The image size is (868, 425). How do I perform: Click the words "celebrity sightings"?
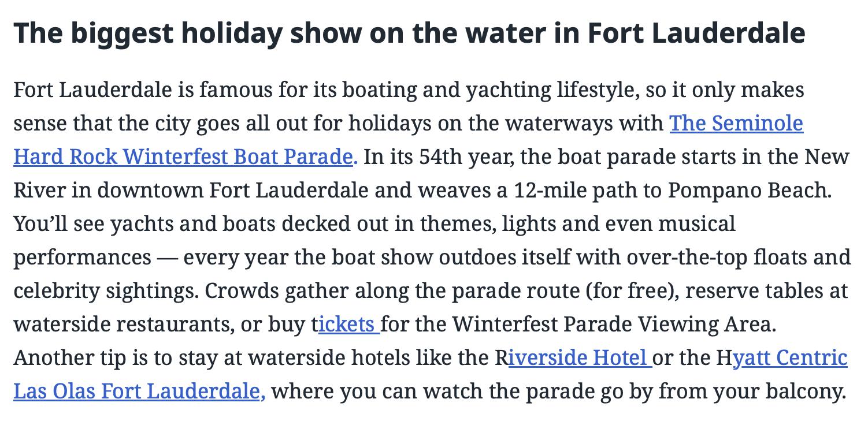click(x=106, y=290)
